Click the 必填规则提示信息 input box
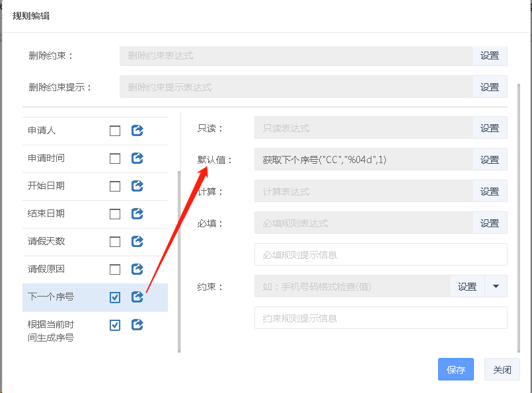This screenshot has height=393, width=532. [380, 255]
